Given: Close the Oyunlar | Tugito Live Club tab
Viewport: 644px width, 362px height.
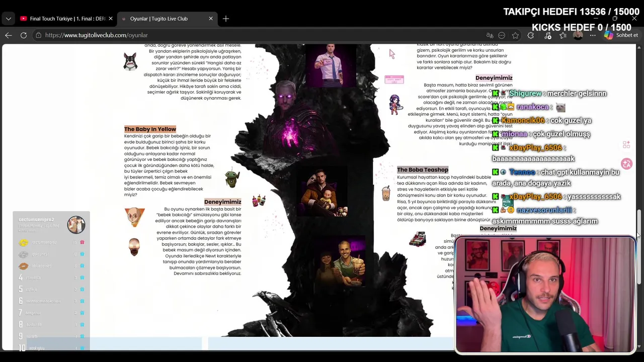Looking at the screenshot, I should click(211, 19).
